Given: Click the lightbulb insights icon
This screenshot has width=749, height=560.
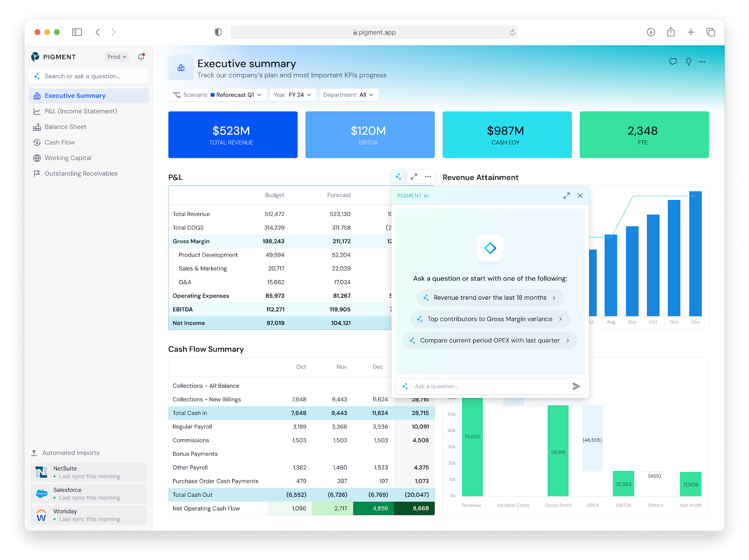Looking at the screenshot, I should (x=688, y=61).
